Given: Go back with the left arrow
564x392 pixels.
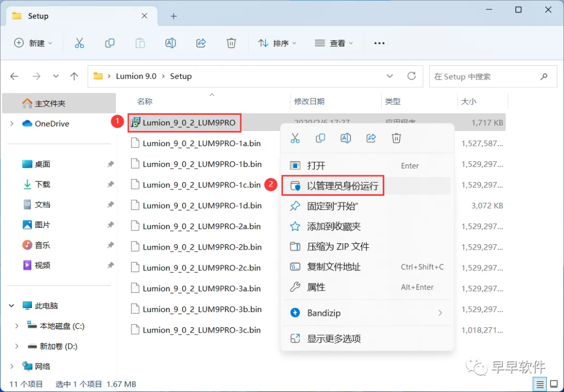Looking at the screenshot, I should point(14,76).
